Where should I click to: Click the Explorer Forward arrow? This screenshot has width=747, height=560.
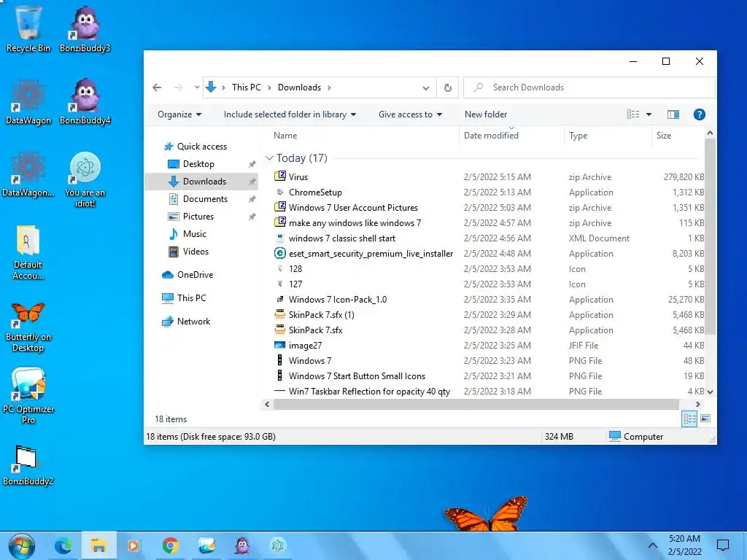tap(178, 87)
